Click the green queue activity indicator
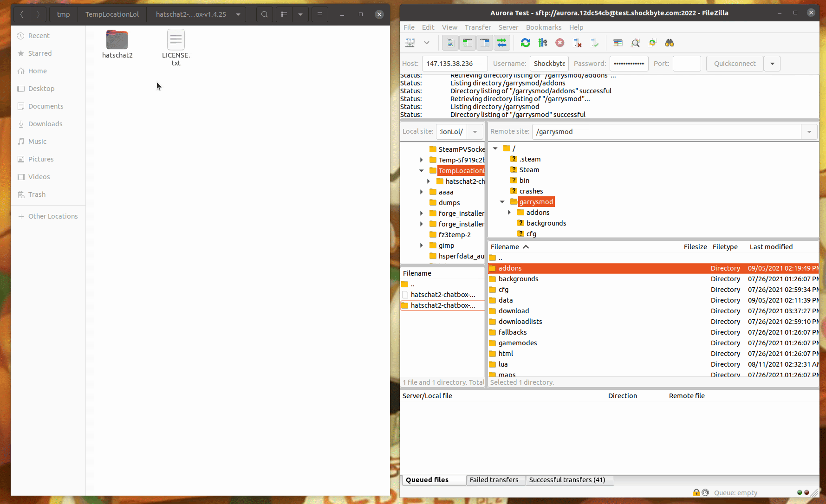The image size is (826, 504). click(x=799, y=492)
